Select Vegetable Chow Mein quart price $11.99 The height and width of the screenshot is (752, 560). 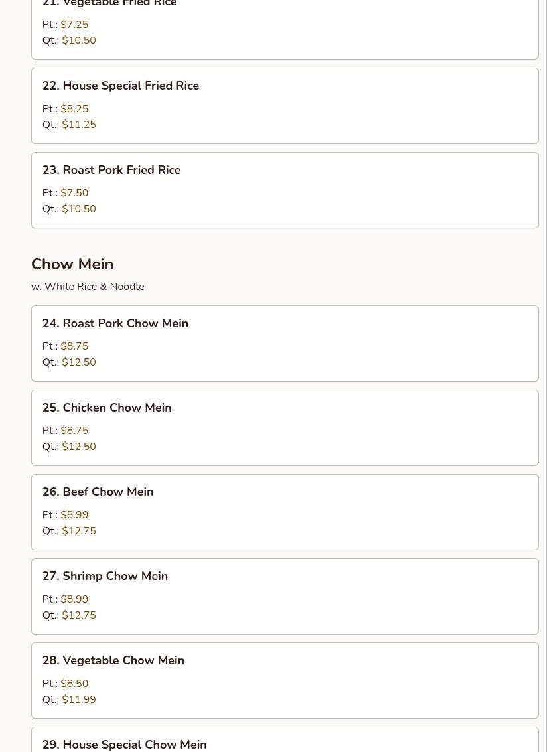coord(78,700)
